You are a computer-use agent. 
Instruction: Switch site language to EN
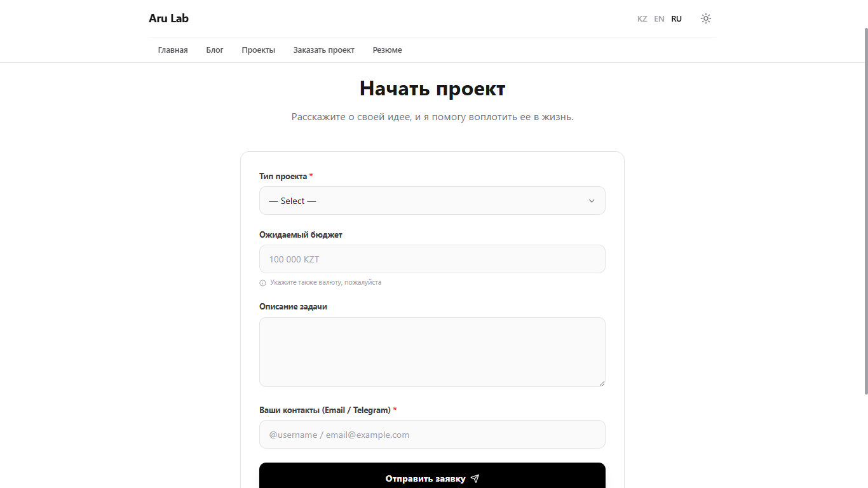659,19
